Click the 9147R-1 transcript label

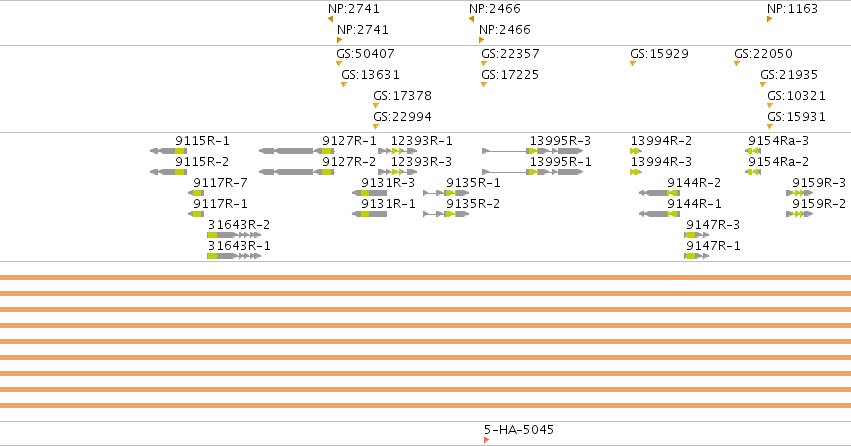[x=713, y=246]
